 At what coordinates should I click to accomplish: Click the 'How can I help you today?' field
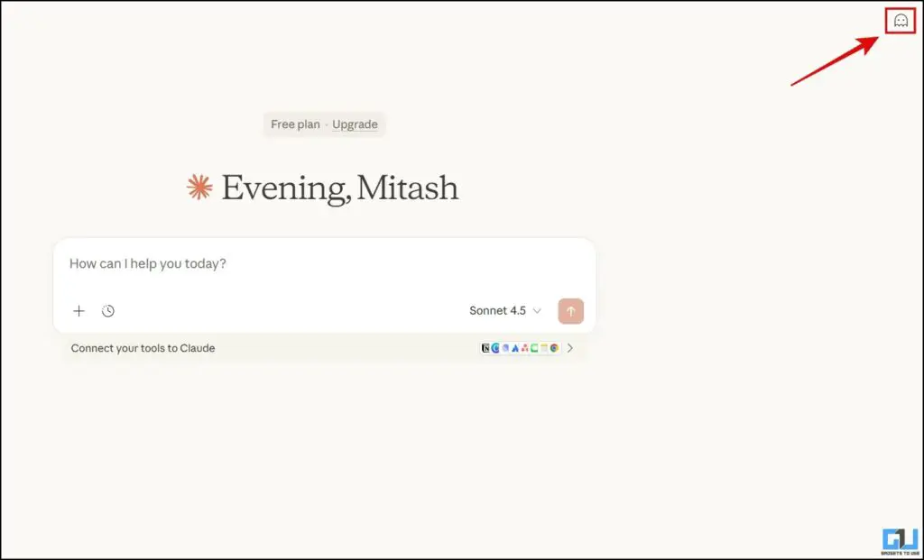pyautogui.click(x=147, y=263)
